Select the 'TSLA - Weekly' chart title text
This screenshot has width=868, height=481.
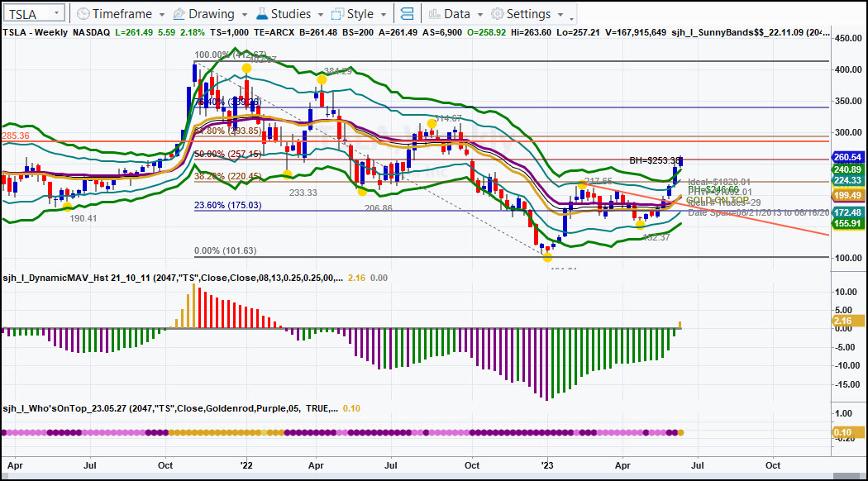coord(35,33)
